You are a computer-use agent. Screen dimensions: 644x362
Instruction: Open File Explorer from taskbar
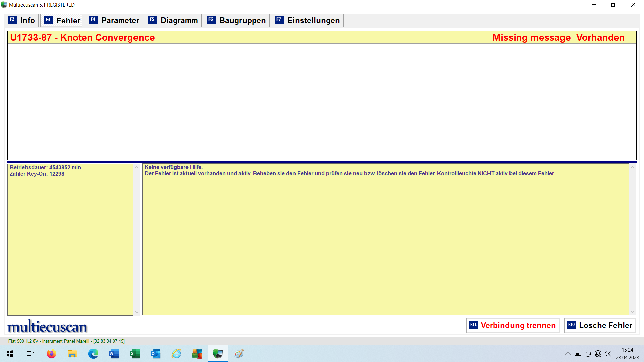pos(72,354)
